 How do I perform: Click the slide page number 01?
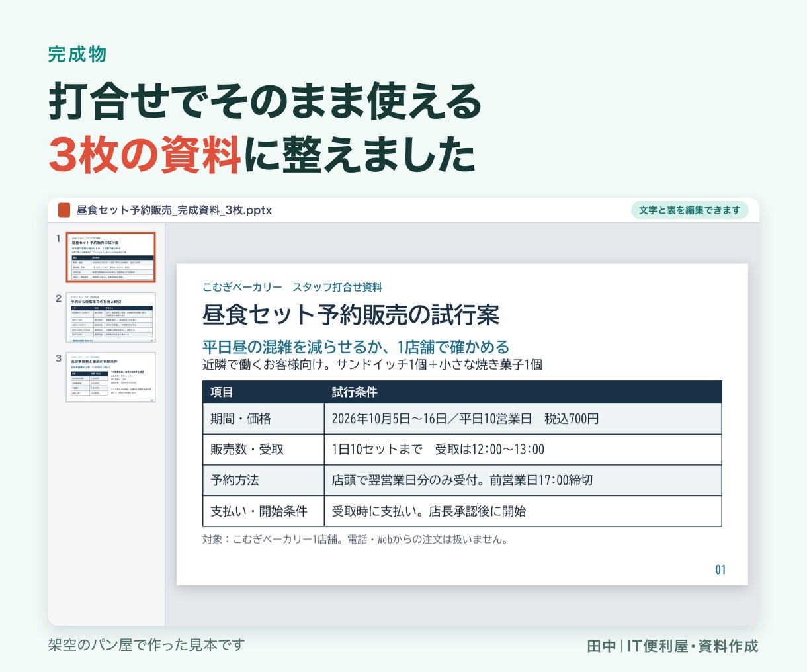click(x=720, y=569)
